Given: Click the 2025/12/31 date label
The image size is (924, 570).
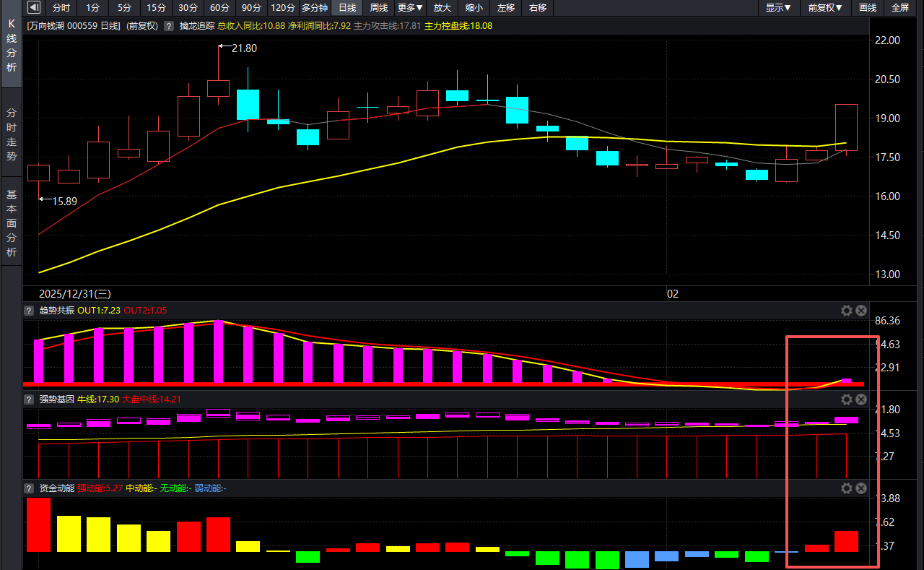Looking at the screenshot, I should click(74, 294).
